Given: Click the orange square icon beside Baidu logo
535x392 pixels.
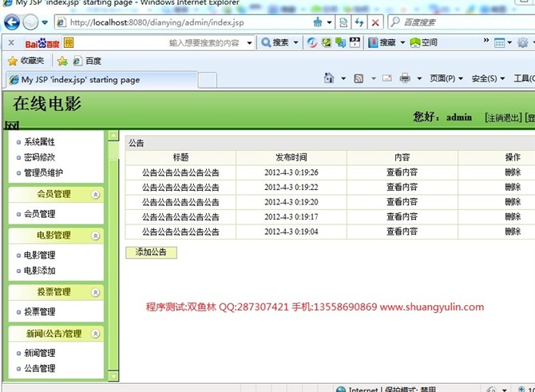Looking at the screenshot, I should tap(69, 42).
